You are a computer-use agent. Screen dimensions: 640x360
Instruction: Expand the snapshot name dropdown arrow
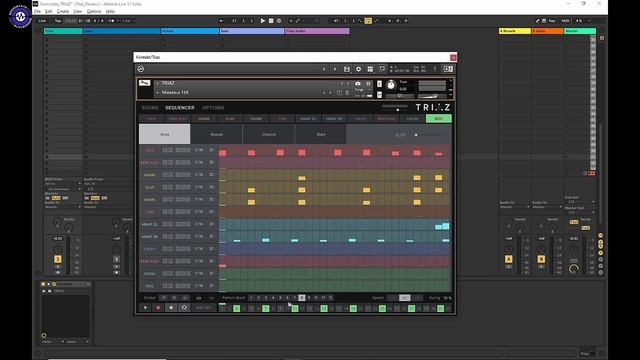[x=158, y=93]
